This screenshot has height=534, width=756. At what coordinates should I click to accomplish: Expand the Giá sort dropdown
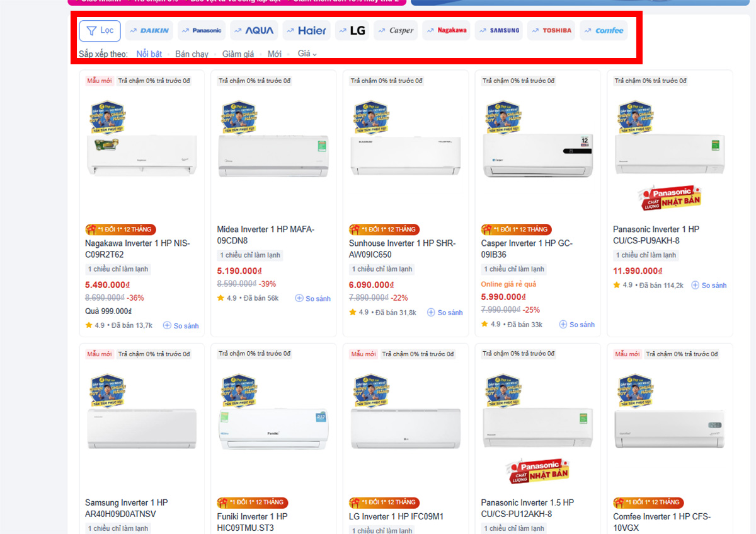coord(307,54)
